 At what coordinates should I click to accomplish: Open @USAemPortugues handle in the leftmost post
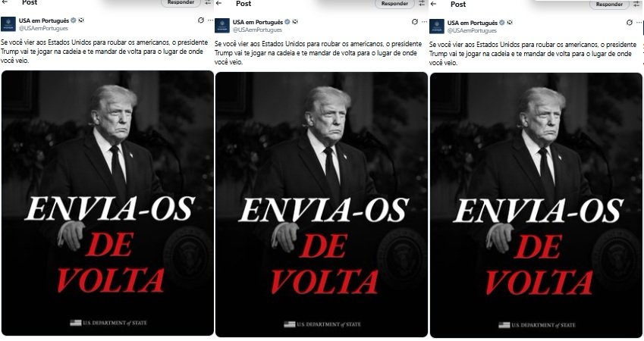coord(43,28)
